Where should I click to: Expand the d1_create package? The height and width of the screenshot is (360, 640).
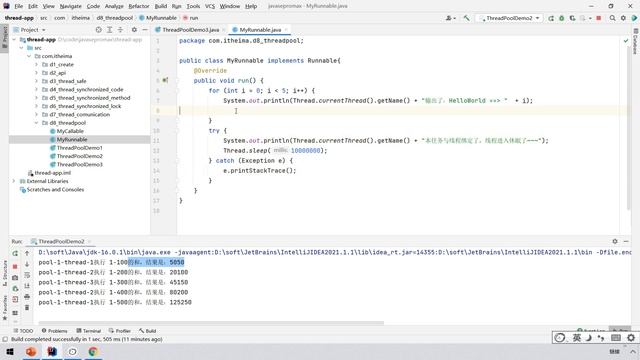[x=36, y=64]
